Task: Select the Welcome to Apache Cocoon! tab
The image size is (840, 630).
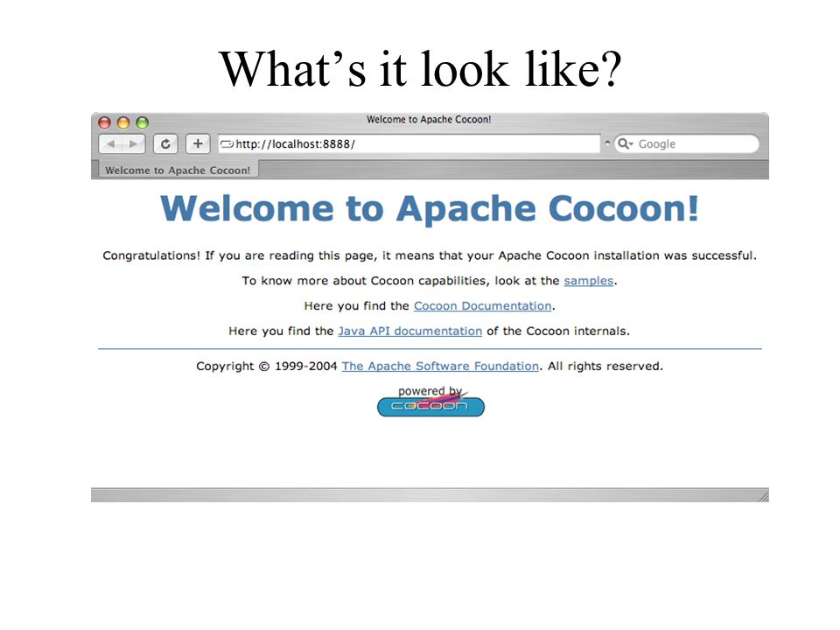Action: (178, 170)
